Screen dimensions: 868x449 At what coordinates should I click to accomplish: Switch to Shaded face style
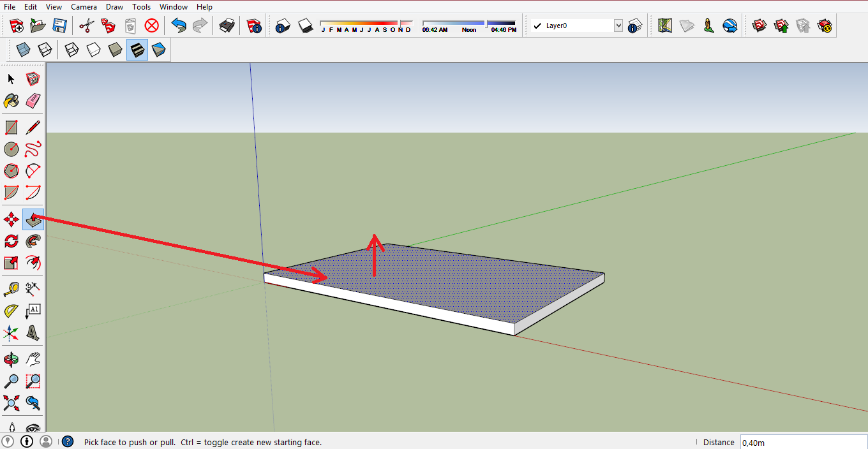116,50
